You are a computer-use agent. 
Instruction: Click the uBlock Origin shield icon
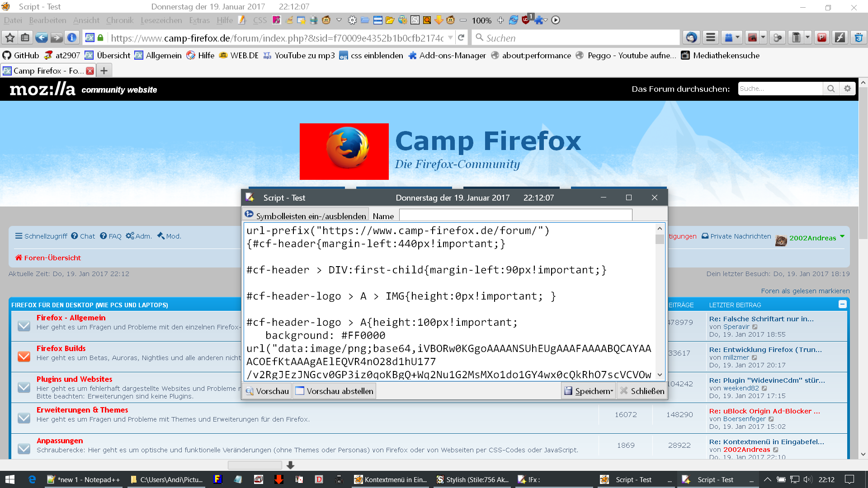pyautogui.click(x=525, y=20)
